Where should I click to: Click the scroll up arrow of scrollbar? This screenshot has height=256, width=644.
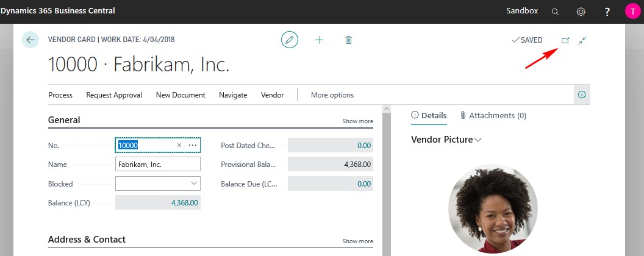386,109
